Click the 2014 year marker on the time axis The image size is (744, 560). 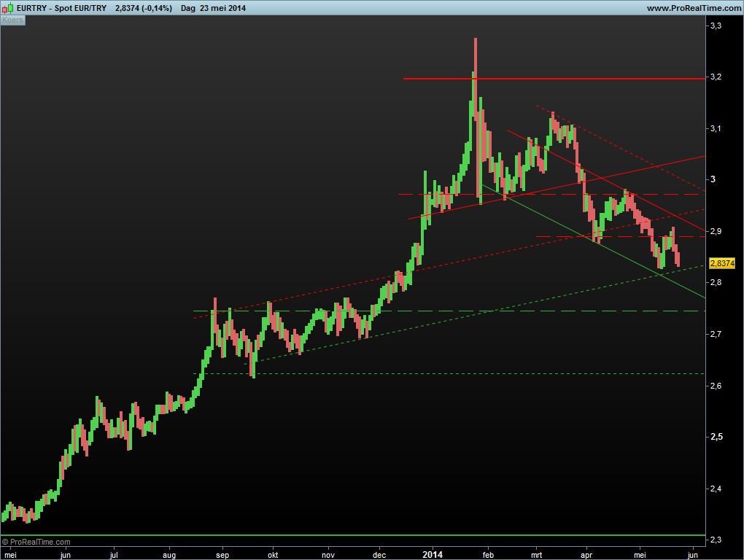pos(432,554)
